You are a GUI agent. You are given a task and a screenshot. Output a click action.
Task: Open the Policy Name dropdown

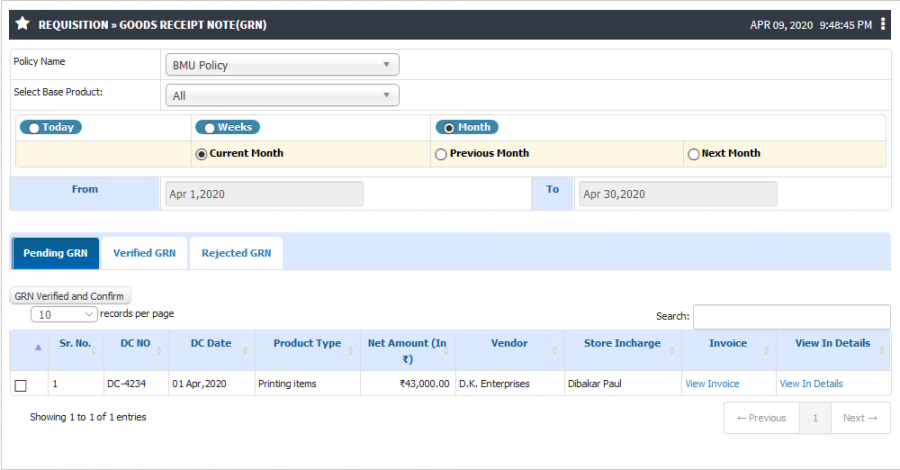(x=282, y=65)
